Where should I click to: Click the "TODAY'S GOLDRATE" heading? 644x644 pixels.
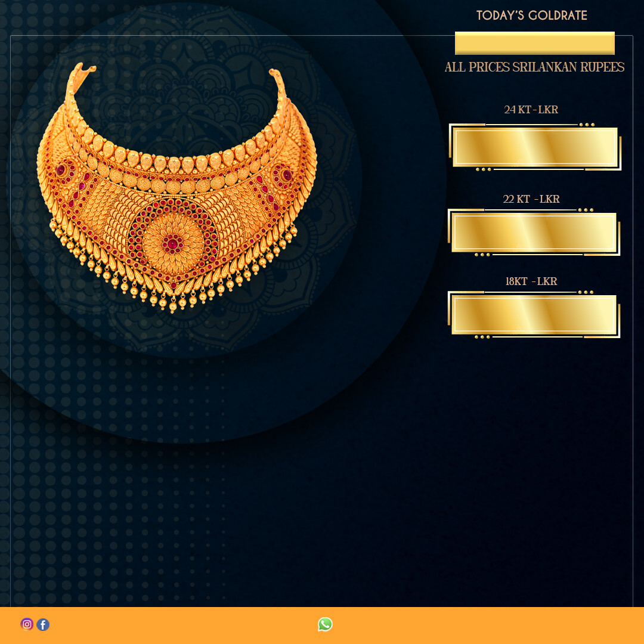532,16
